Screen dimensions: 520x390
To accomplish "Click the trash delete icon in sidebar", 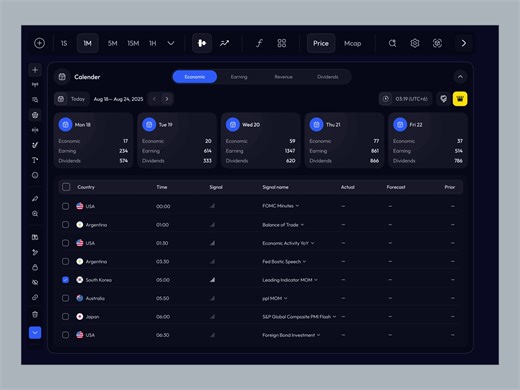I will coord(35,314).
